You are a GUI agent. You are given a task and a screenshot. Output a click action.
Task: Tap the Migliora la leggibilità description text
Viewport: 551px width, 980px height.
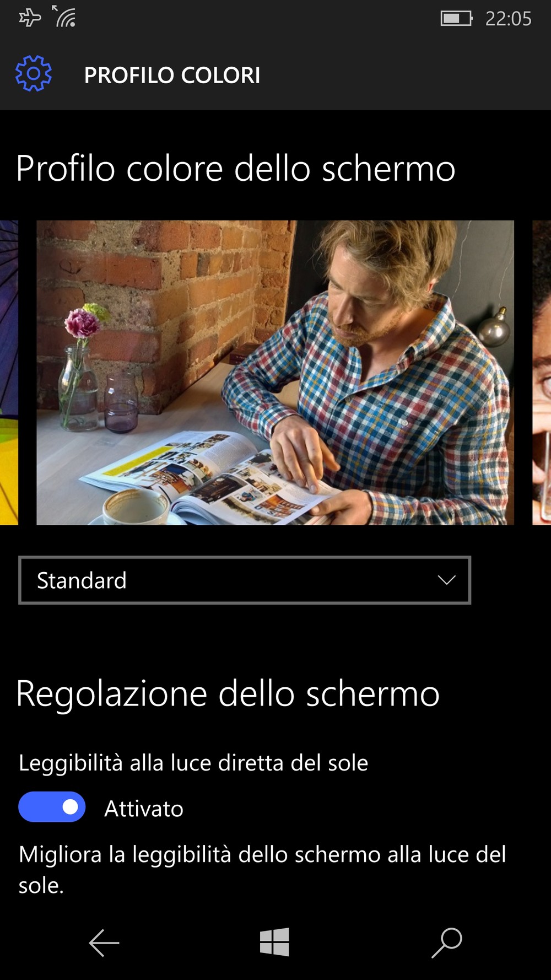point(262,870)
